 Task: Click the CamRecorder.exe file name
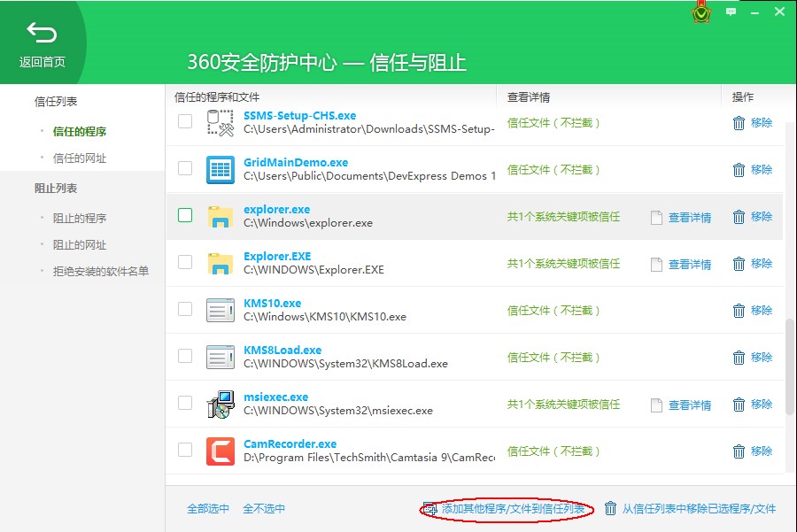[290, 444]
